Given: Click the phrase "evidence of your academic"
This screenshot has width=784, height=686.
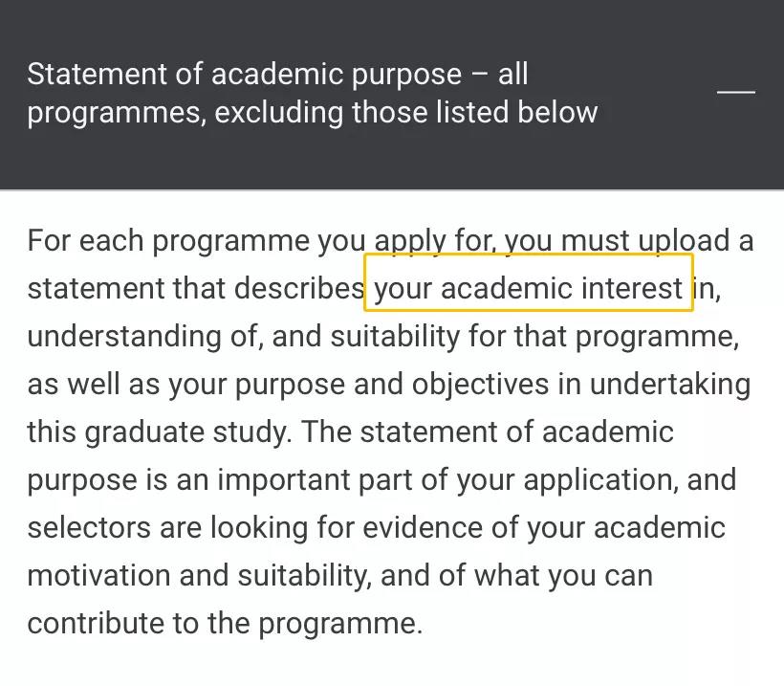Looking at the screenshot, I should click(544, 528).
